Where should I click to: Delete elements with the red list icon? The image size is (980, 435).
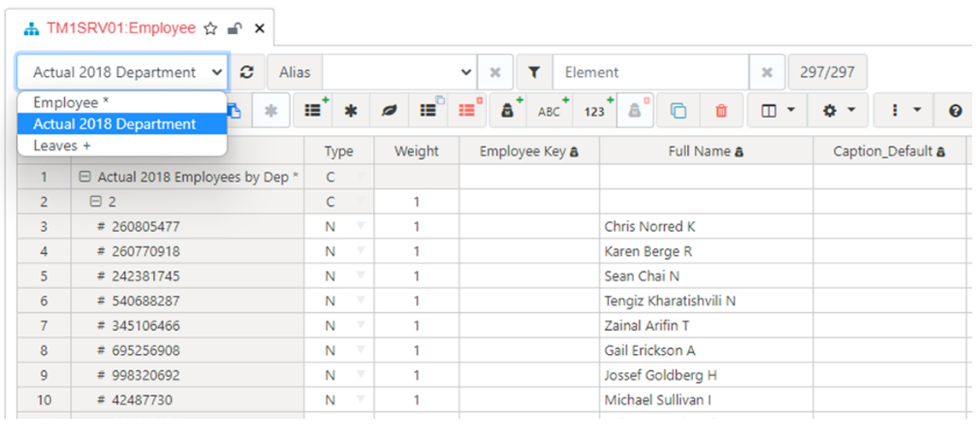(x=466, y=111)
